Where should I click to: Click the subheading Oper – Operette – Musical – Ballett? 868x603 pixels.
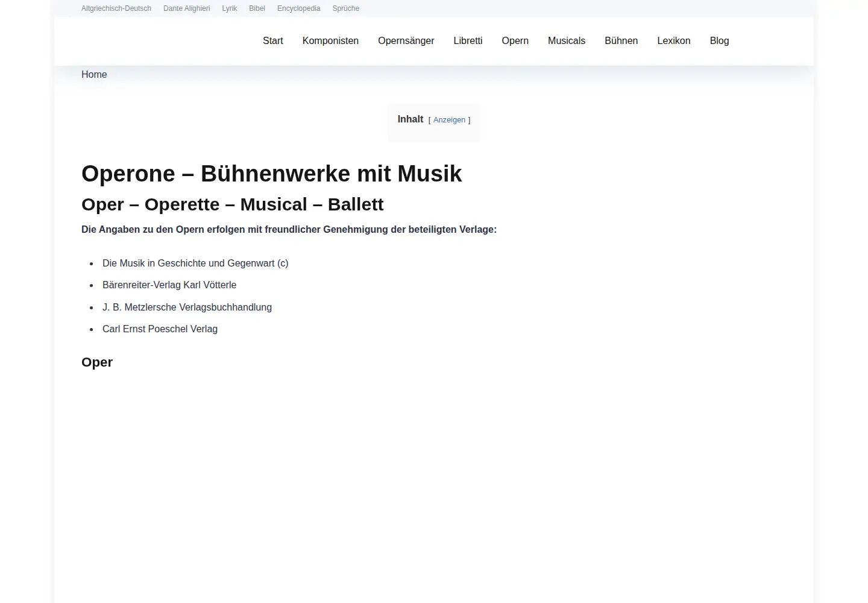coord(232,204)
